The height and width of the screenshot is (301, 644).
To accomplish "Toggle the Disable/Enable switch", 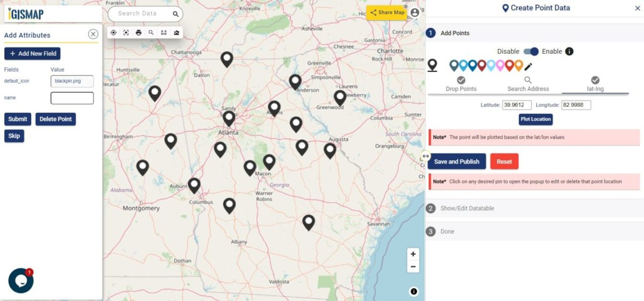I will click(x=531, y=52).
